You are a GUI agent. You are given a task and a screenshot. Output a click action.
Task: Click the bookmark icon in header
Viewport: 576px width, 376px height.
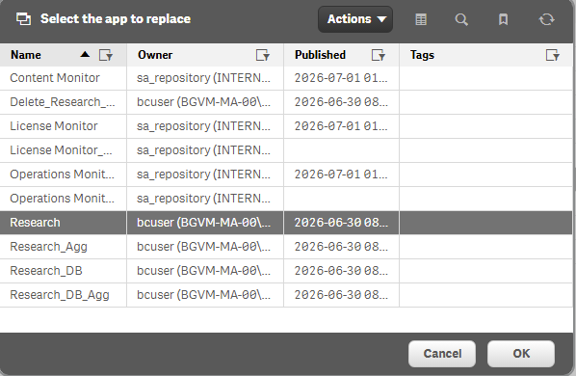coord(503,19)
